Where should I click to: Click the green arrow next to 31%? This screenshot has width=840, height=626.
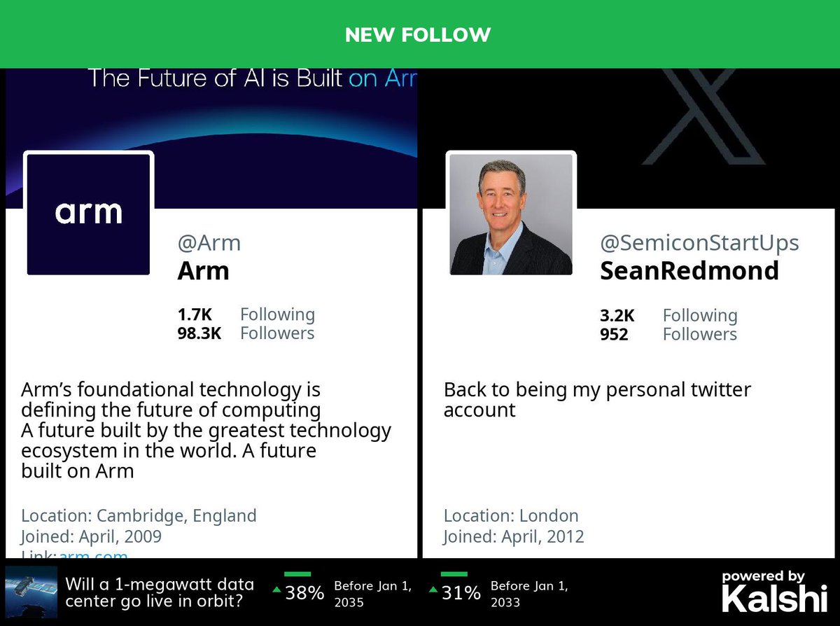pos(433,590)
